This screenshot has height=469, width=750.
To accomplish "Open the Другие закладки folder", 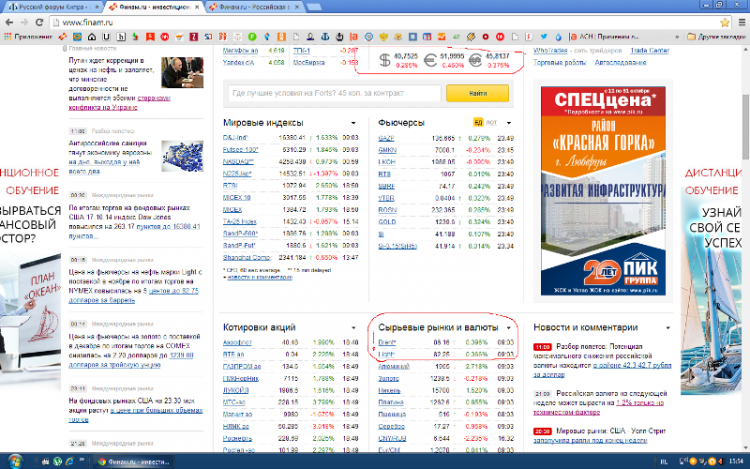I will pos(716,36).
